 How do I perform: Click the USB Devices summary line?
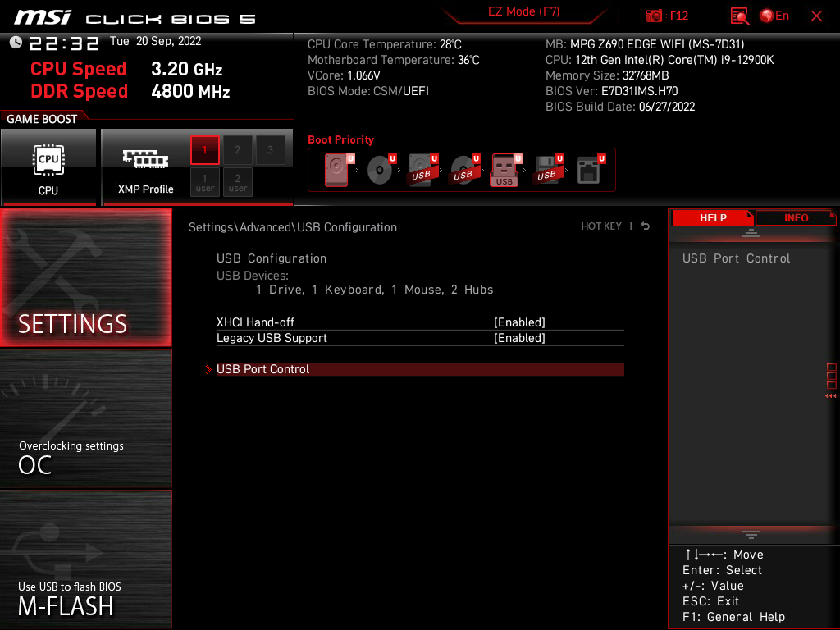point(374,290)
